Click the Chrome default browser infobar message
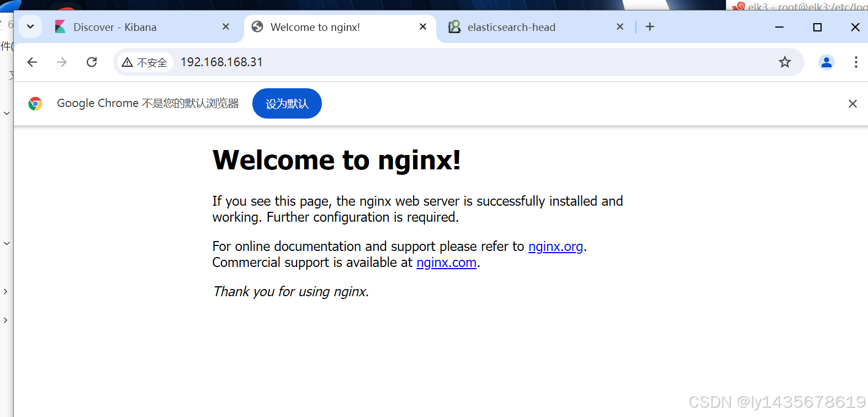868x417 pixels. pyautogui.click(x=148, y=104)
